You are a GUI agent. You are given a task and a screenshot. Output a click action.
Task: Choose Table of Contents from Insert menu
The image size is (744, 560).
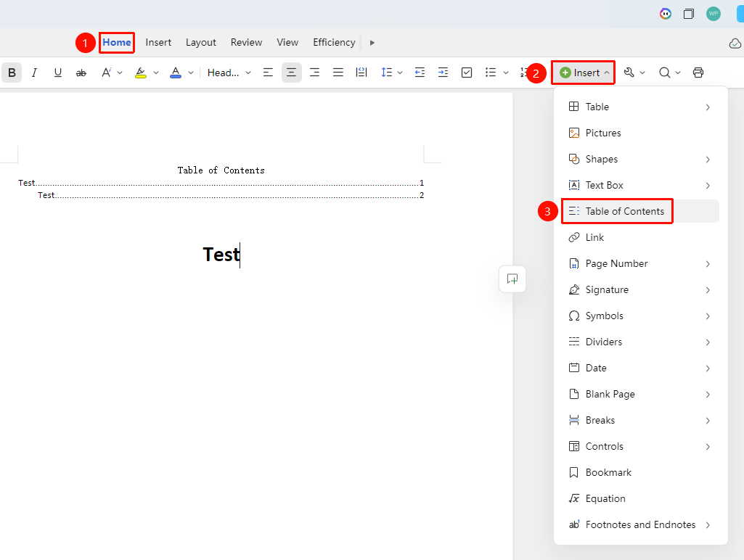pyautogui.click(x=640, y=211)
